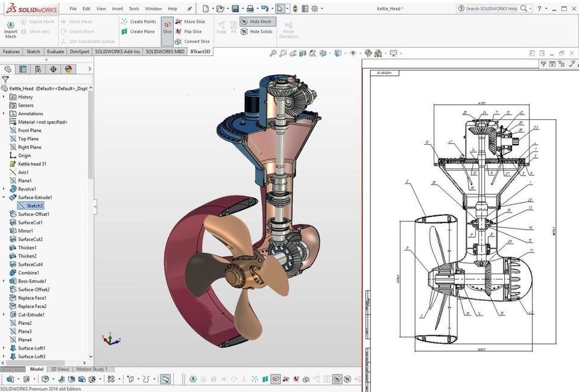
Task: Click the Save icon
Action: [235, 8]
